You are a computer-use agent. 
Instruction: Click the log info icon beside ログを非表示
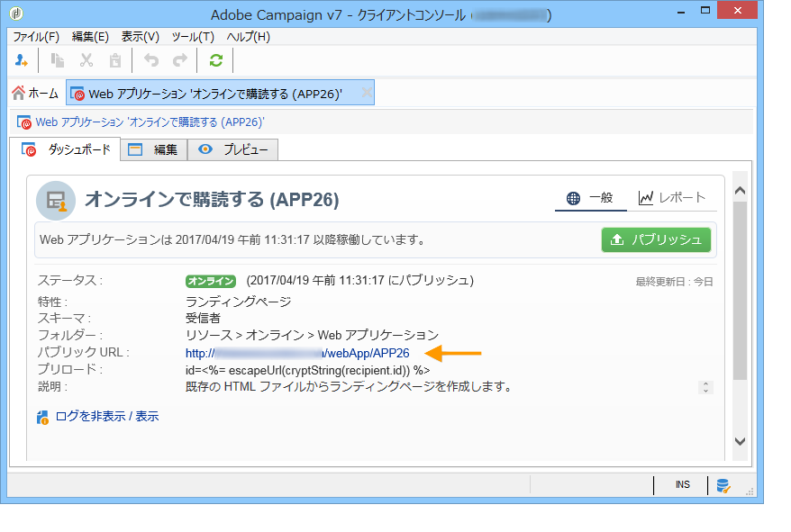(42, 417)
